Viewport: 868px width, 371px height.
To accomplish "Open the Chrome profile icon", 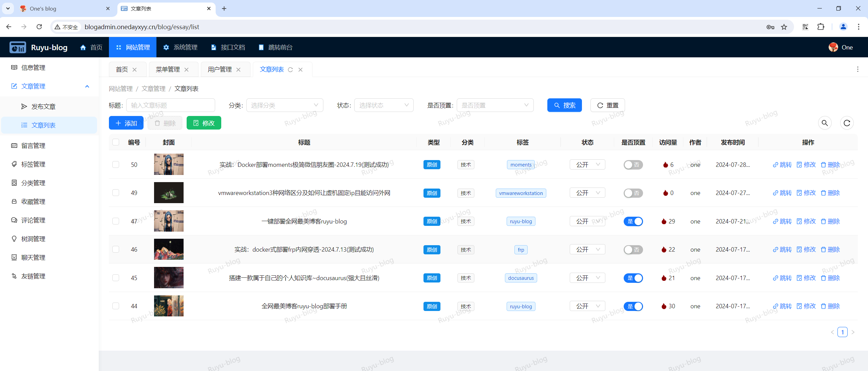I will point(843,27).
